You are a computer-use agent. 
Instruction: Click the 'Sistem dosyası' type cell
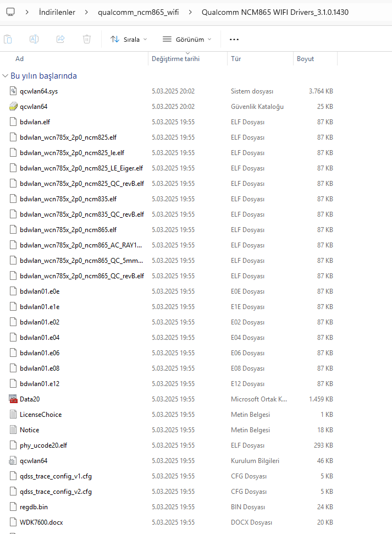[252, 91]
